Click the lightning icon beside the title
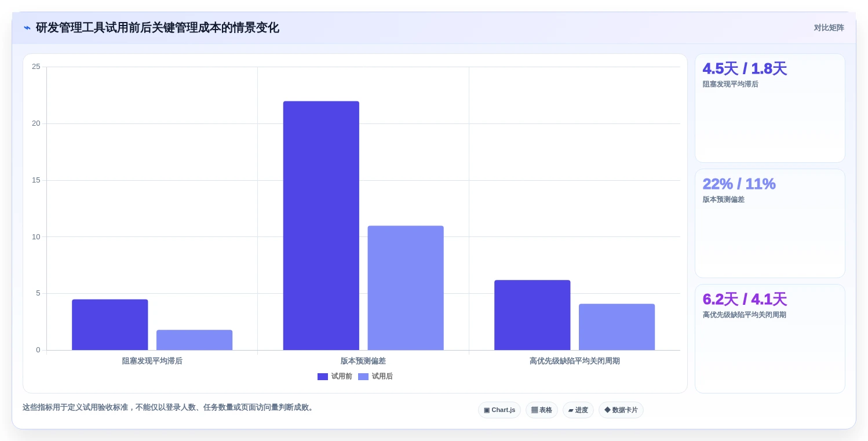Screen dimensions: 868x441 point(27,28)
